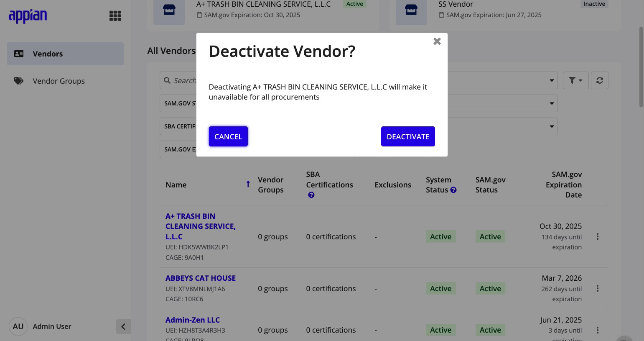This screenshot has height=341, width=644.
Task: Click the Appian logo
Action: pos(28,16)
